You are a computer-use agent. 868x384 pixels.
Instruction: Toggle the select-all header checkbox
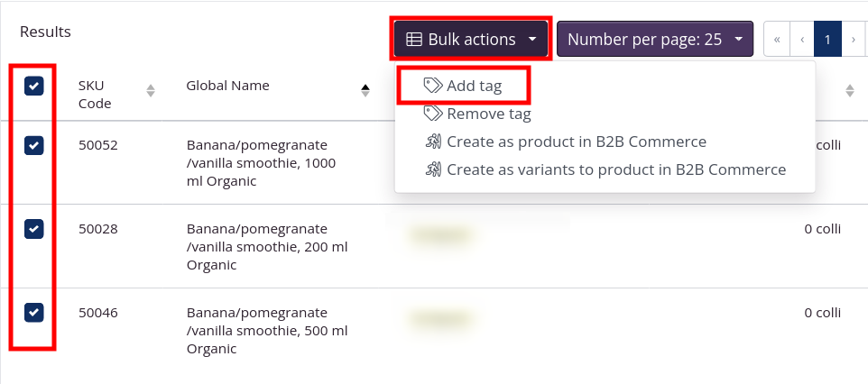pos(34,86)
